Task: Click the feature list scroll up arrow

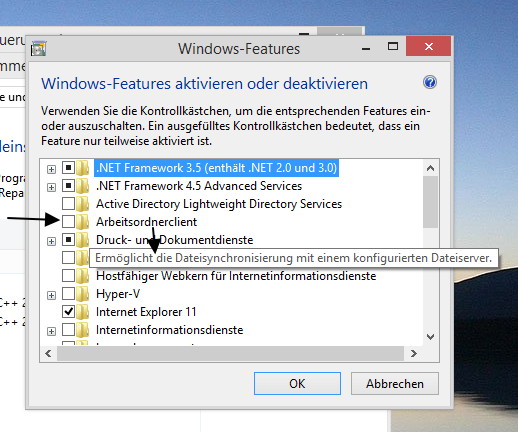Action: click(430, 168)
